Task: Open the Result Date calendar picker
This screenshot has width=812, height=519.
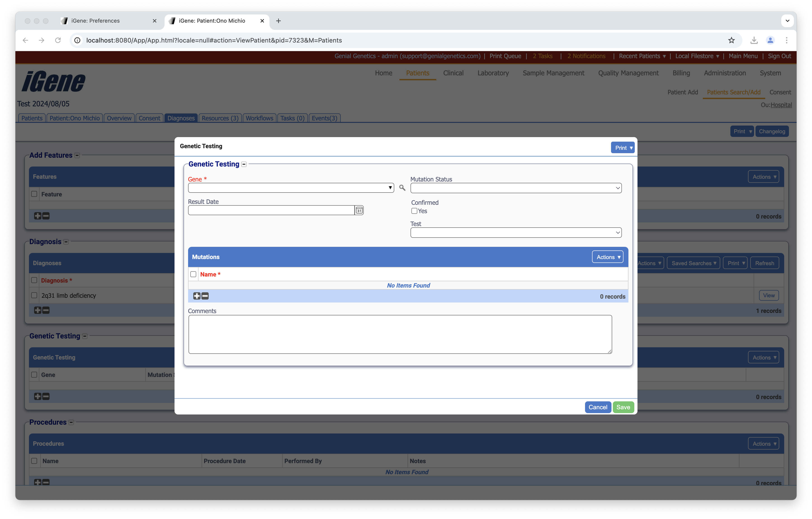Action: (x=359, y=211)
